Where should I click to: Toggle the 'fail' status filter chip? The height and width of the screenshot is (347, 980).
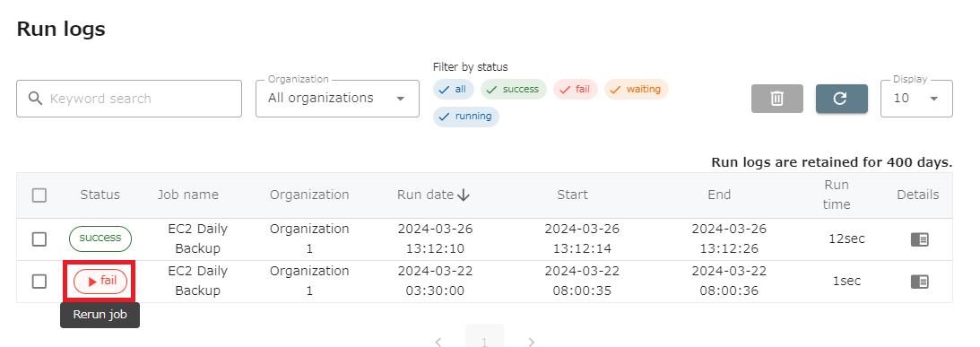pyautogui.click(x=576, y=90)
